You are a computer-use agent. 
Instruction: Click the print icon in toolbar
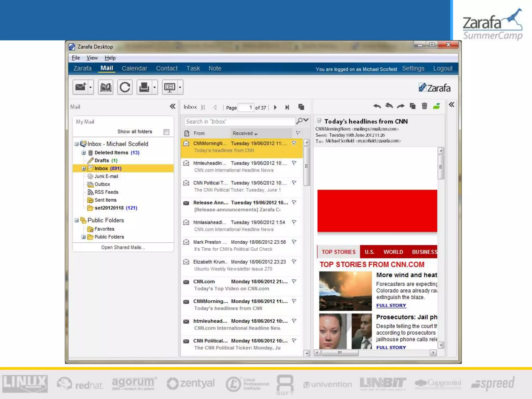[144, 87]
